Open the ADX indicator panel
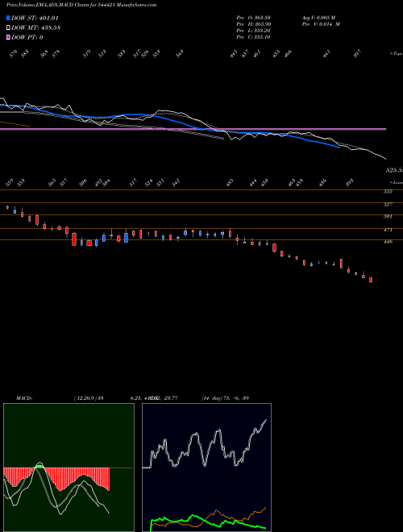The width and height of the screenshot is (403, 532). [206, 468]
